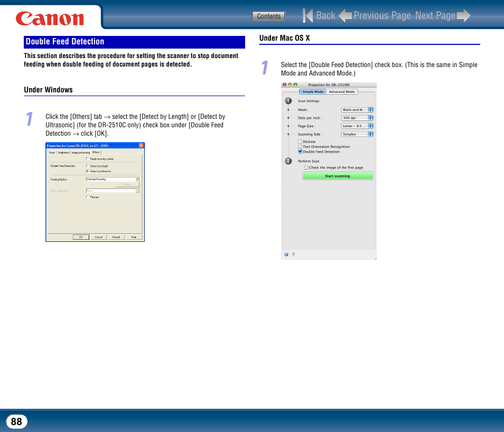The image size is (504, 432).
Task: Enable the Prescan checkbox
Action: pyautogui.click(x=87, y=197)
